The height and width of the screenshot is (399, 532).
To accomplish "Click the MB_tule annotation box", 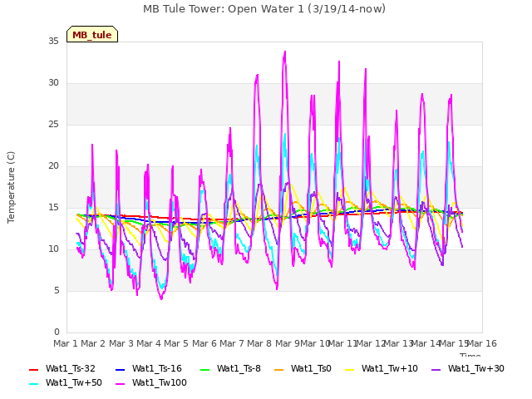I will pos(92,34).
